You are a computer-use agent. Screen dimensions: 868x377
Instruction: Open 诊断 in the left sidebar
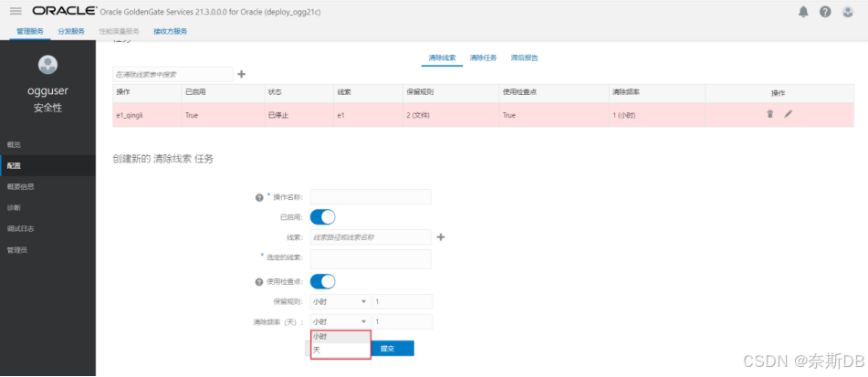pyautogui.click(x=14, y=207)
